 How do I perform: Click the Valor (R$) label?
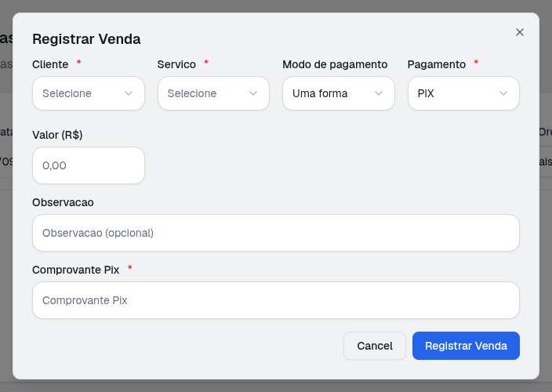click(57, 135)
